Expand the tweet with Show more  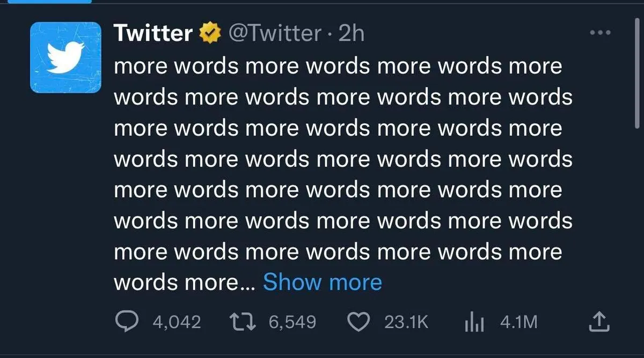click(x=322, y=282)
